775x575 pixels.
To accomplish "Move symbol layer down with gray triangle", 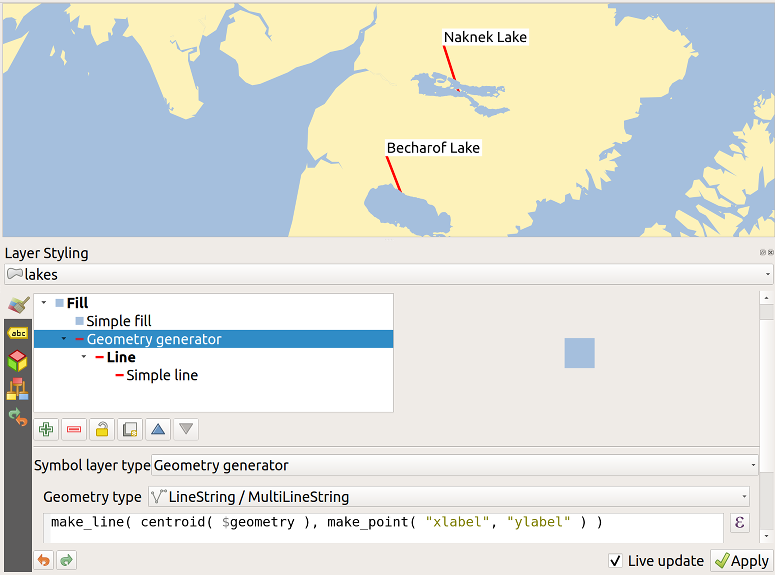I will point(186,430).
